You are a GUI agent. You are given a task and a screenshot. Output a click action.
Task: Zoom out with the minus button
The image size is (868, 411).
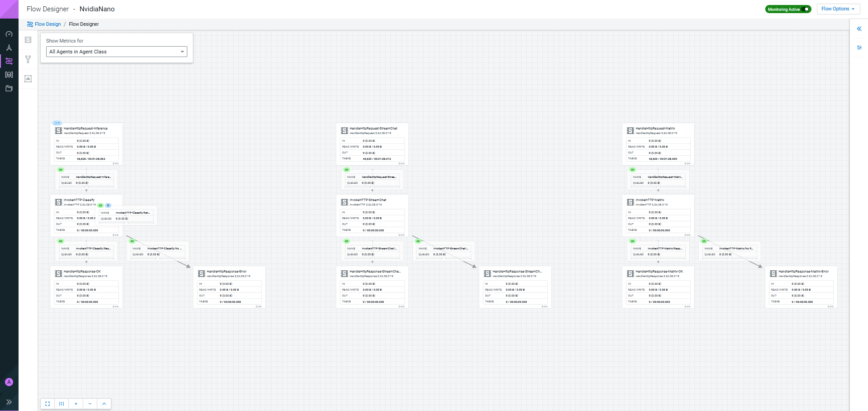click(x=90, y=404)
